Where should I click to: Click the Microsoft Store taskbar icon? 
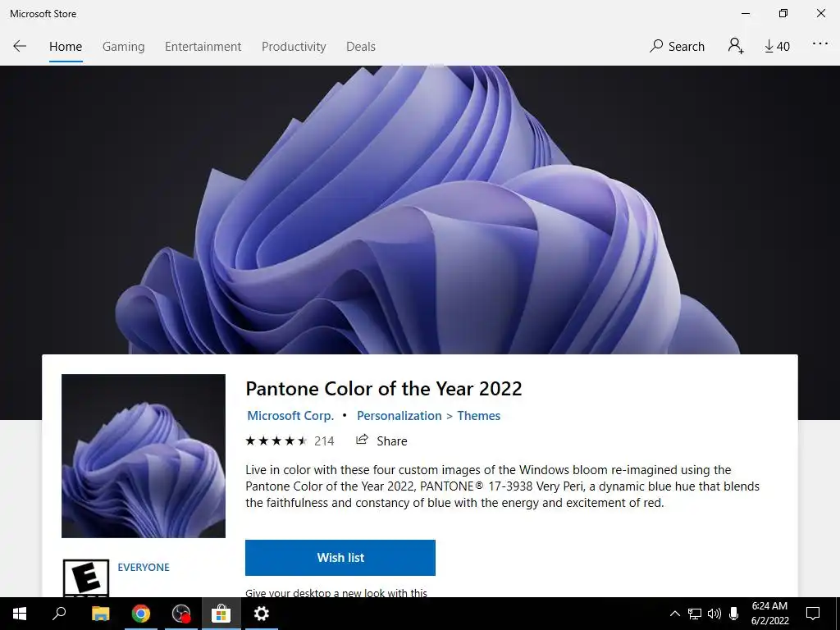pos(221,614)
